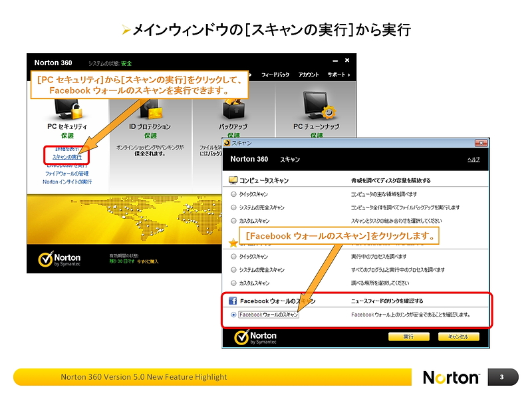Image resolution: width=532 pixels, height=399 pixels.
Task: Click the コンピュータスキャン section heading
Action: pos(263,180)
